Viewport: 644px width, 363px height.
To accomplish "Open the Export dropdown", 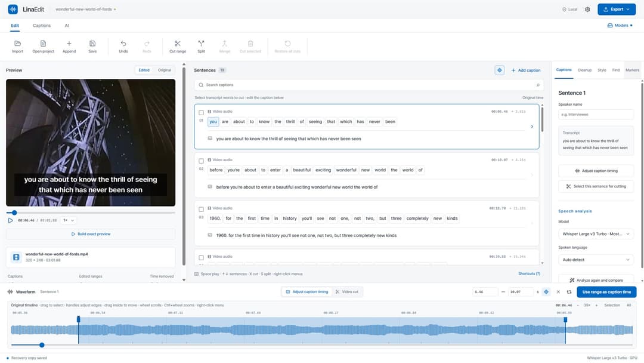I will point(617,10).
